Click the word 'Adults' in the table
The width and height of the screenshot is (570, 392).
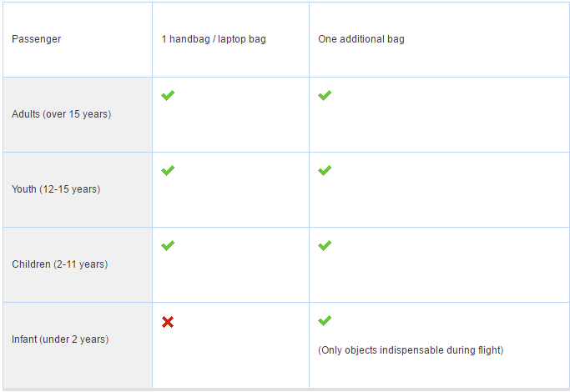(x=26, y=114)
